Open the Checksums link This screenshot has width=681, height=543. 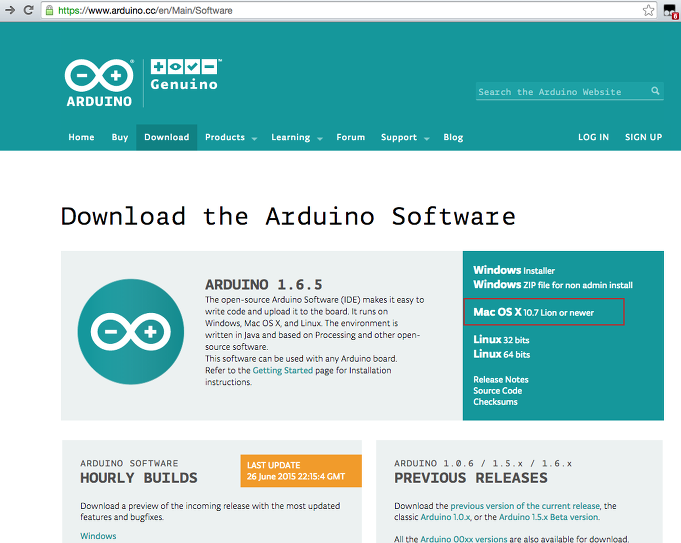(495, 402)
